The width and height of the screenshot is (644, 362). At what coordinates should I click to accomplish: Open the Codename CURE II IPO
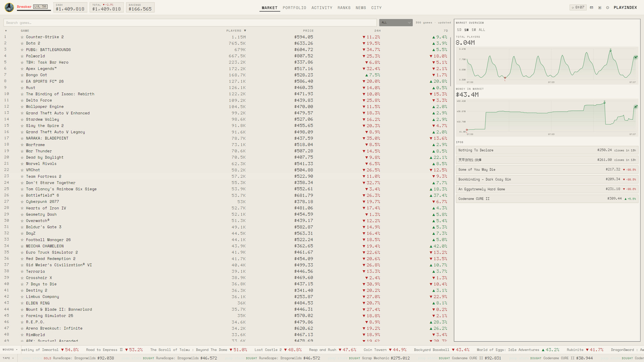(547, 199)
